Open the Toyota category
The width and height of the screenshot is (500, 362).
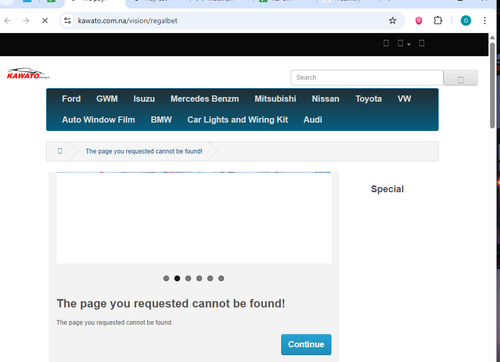(368, 99)
